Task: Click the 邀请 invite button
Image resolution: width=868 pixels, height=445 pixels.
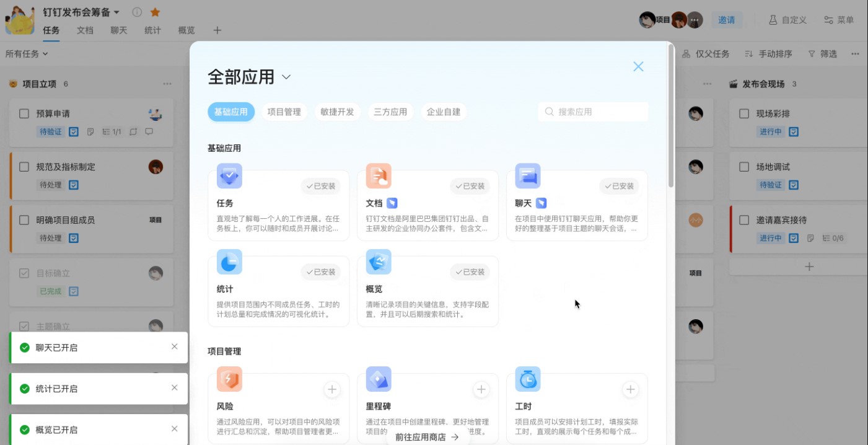Action: click(727, 20)
